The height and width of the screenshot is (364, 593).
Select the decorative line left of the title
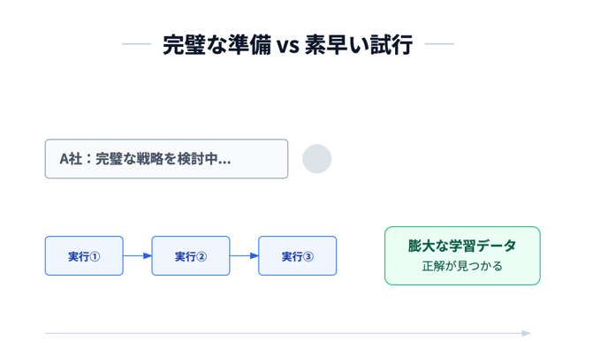pos(136,43)
